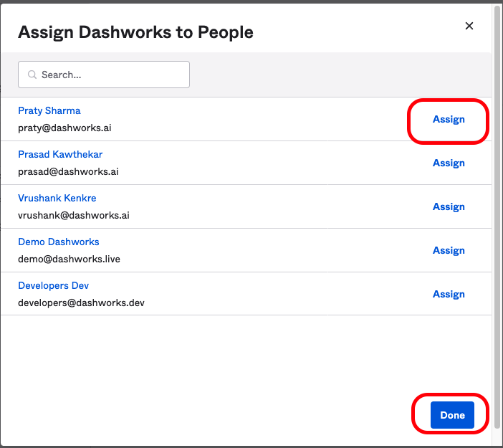503x448 pixels.
Task: Close the Assign Dashworks dialog with X
Action: [x=469, y=26]
